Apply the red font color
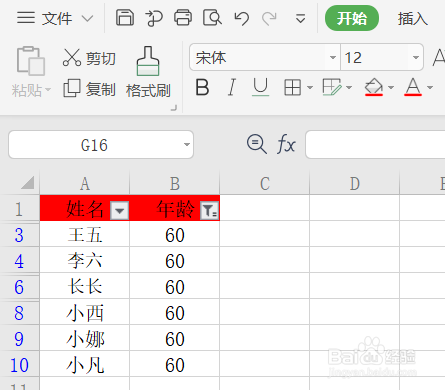Screen dimensions: 445x390 tap(413, 87)
